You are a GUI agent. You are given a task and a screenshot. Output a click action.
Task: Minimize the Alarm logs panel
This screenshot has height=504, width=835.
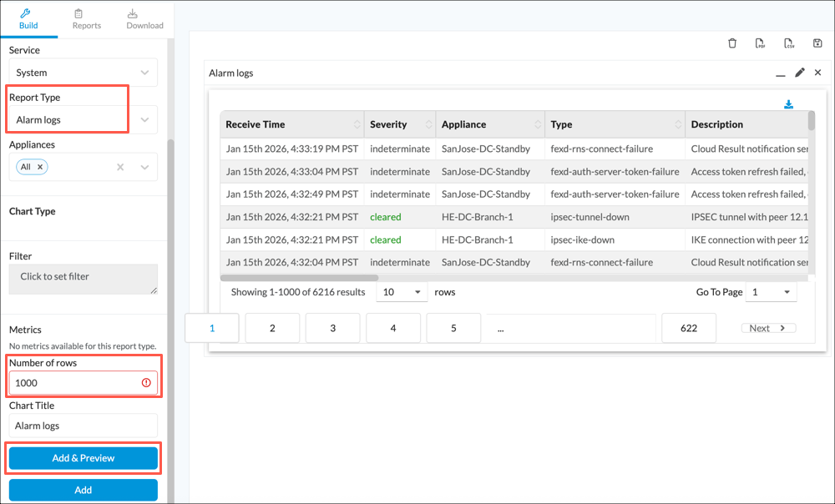coord(781,73)
